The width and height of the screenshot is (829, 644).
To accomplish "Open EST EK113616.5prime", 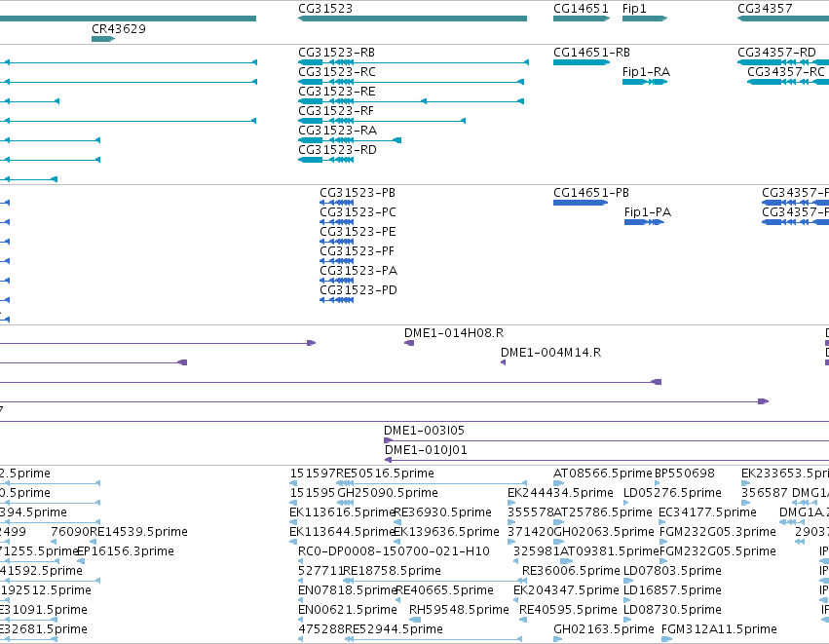I will coord(292,522).
